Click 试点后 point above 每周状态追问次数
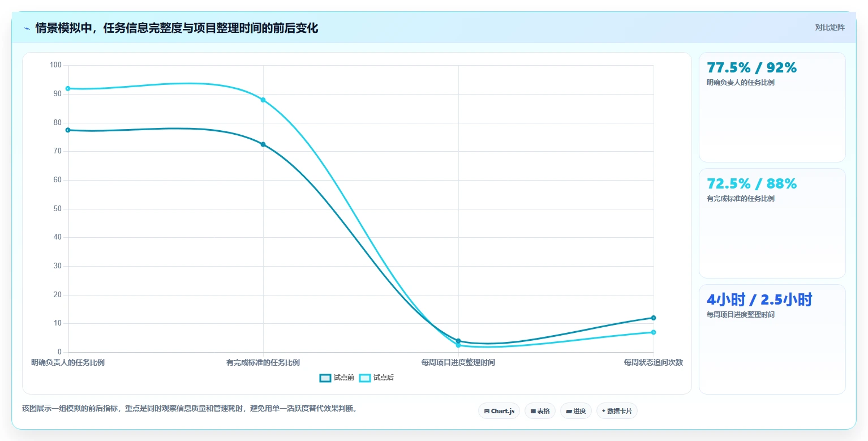 [x=654, y=332]
